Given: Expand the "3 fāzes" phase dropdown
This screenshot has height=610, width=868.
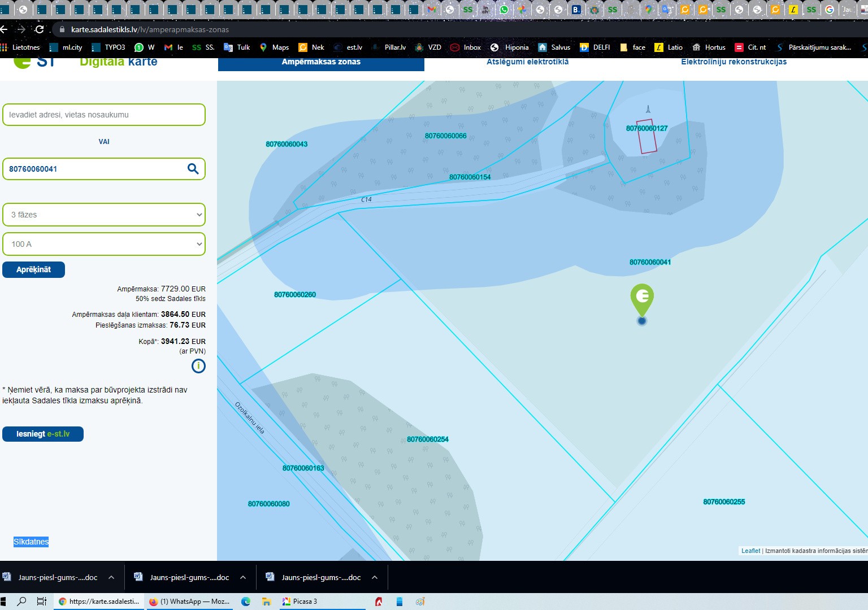Looking at the screenshot, I should click(x=104, y=215).
